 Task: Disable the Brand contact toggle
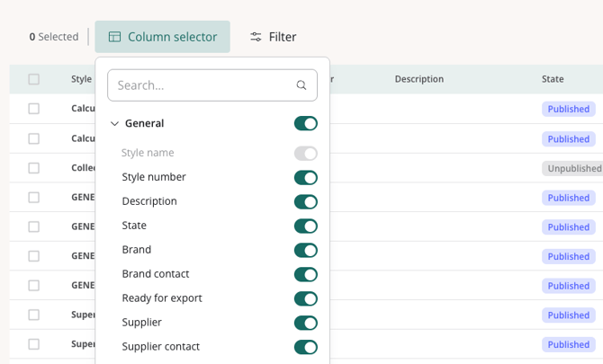[x=305, y=275]
